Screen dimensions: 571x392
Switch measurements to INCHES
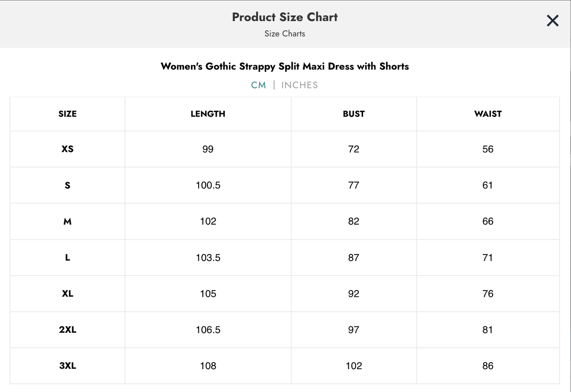click(x=299, y=84)
